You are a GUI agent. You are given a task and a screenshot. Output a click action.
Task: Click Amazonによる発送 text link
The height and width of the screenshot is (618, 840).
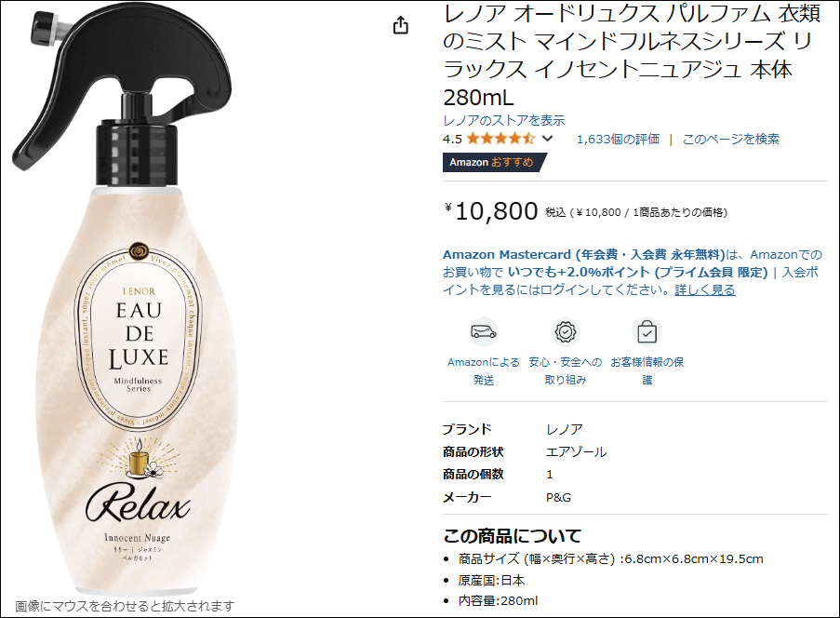point(484,371)
